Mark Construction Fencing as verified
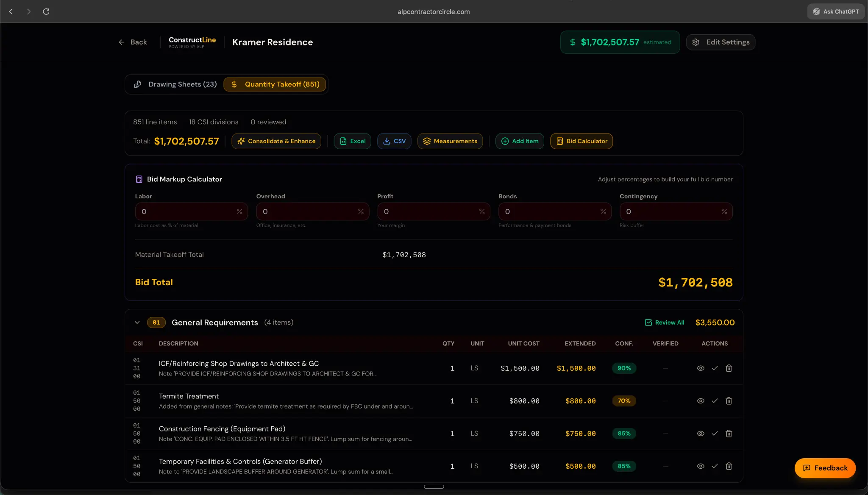Screen dimensions: 868x495 point(715,434)
